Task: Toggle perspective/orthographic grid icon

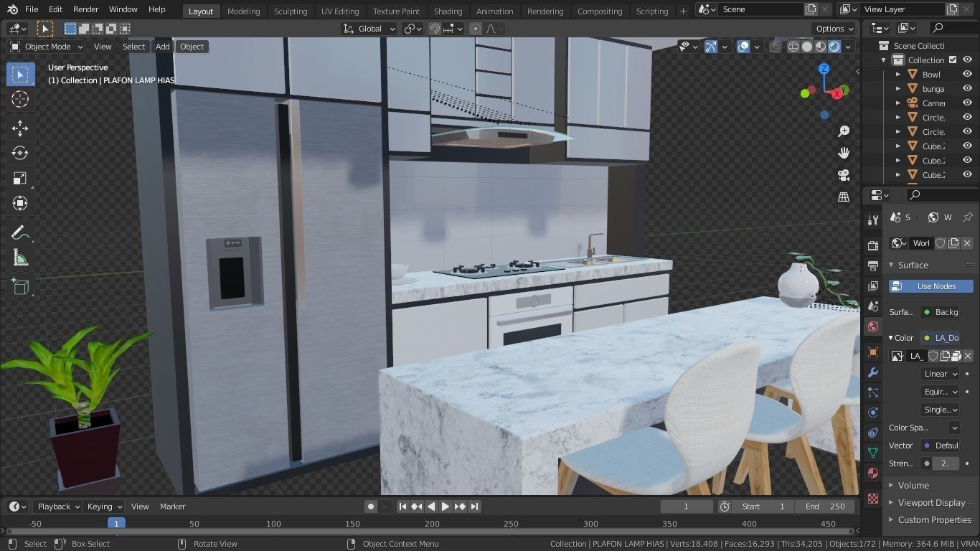Action: pos(844,197)
